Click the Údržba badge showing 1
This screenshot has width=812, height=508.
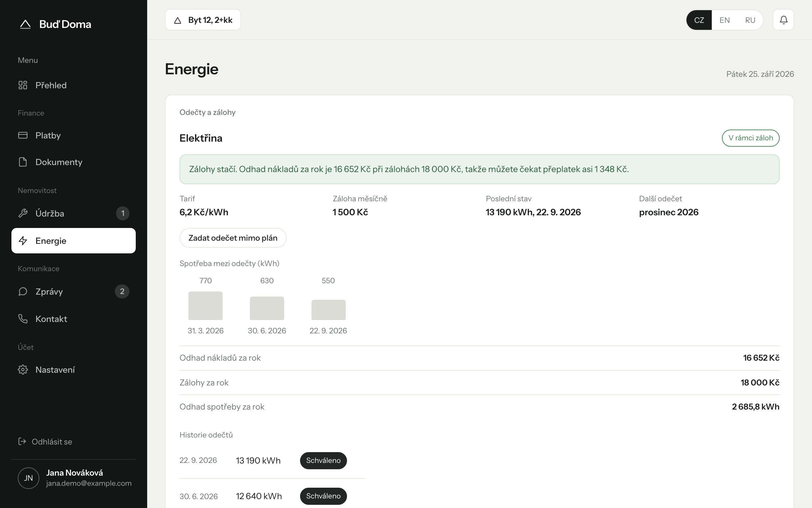[x=122, y=213]
